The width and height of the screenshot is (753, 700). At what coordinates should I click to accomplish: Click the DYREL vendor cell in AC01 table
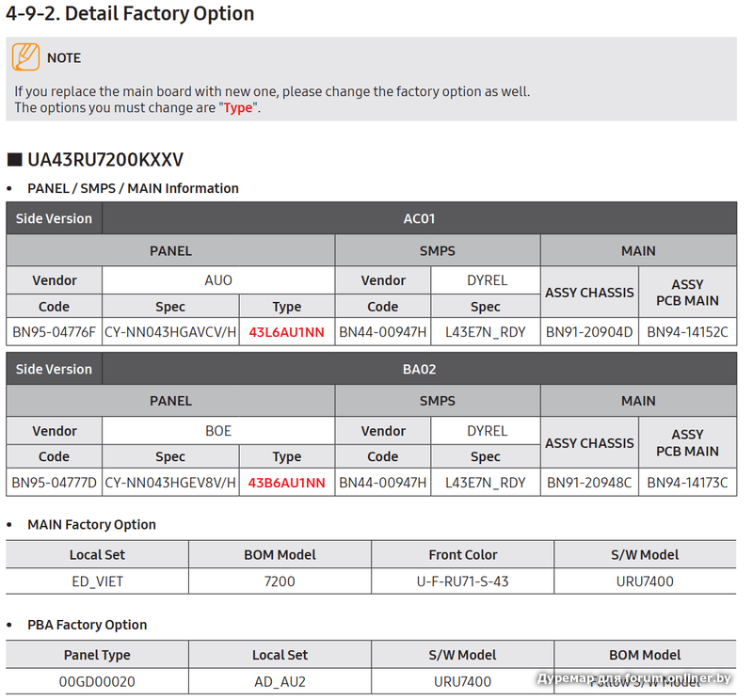487,280
